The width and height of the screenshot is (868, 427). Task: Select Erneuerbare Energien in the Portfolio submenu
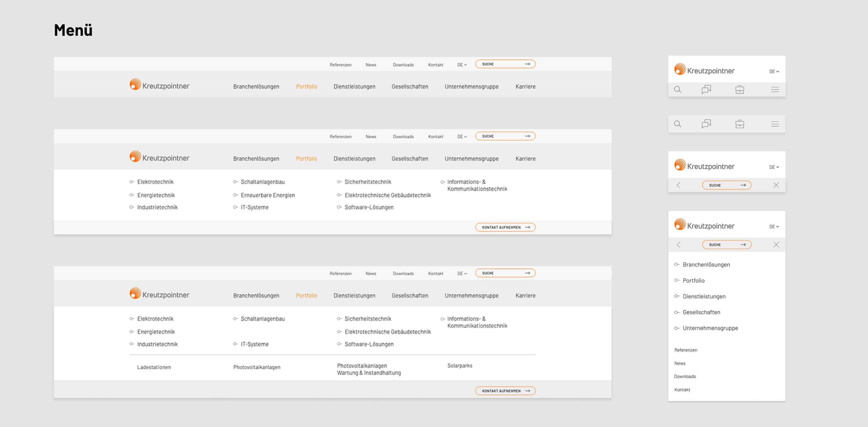[x=268, y=195]
